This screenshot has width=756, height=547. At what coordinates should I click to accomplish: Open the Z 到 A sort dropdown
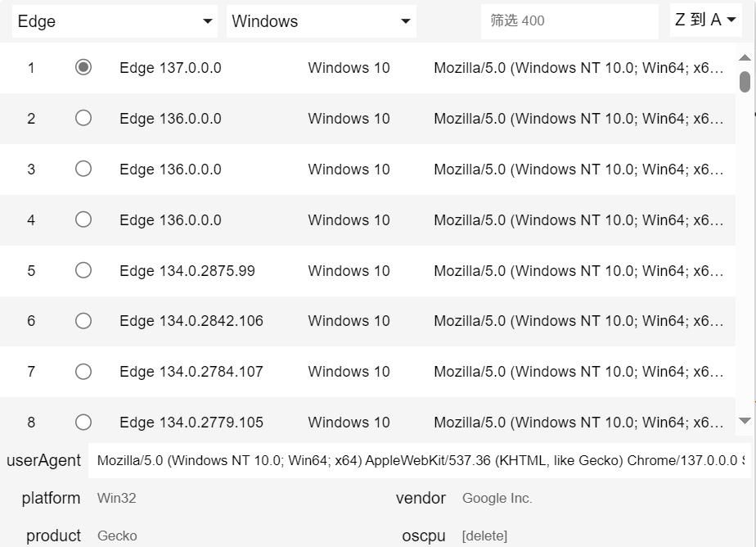tap(705, 20)
